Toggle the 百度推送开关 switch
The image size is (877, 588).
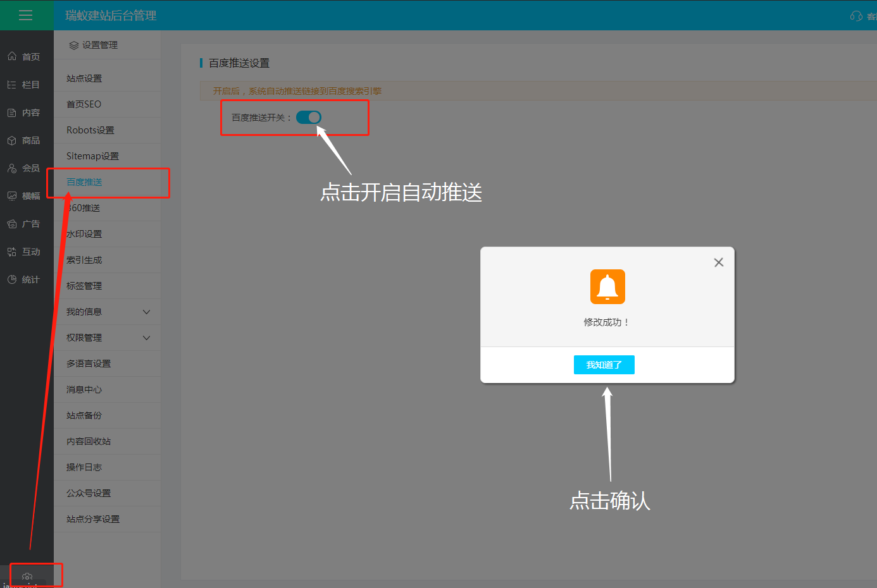point(309,117)
